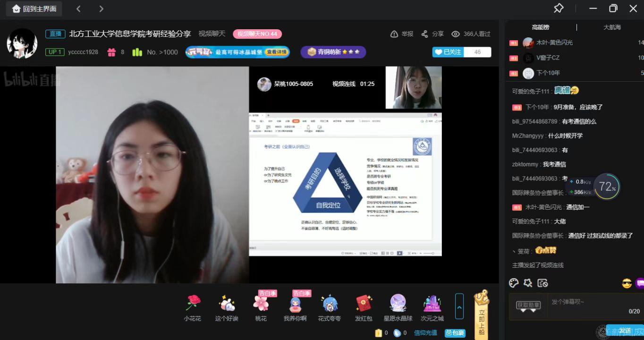Switch to the 高能榜 tab
Screen dimensions: 644x340
(x=540, y=27)
